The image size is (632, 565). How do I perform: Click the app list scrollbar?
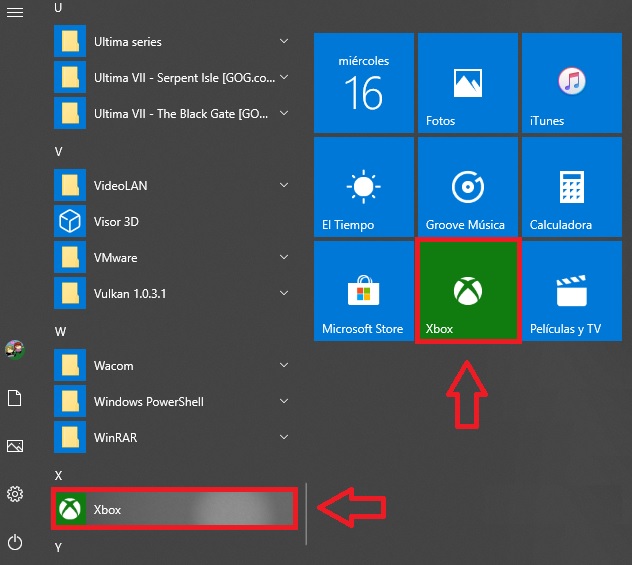[306, 514]
